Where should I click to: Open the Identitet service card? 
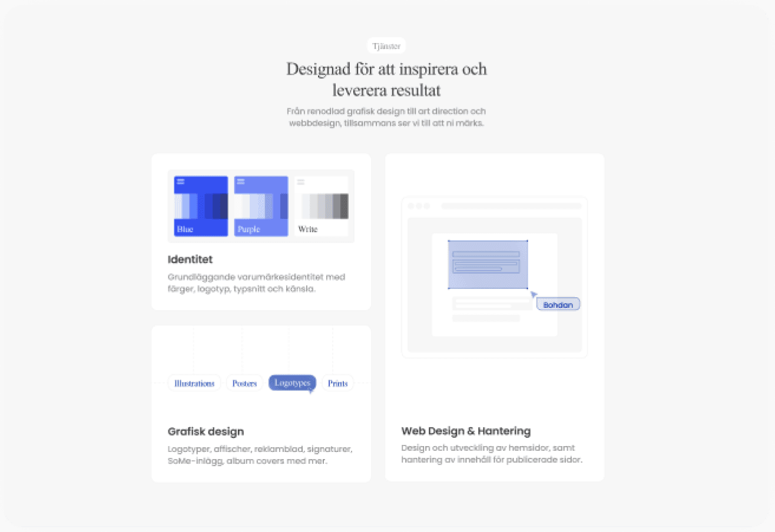coord(261,232)
